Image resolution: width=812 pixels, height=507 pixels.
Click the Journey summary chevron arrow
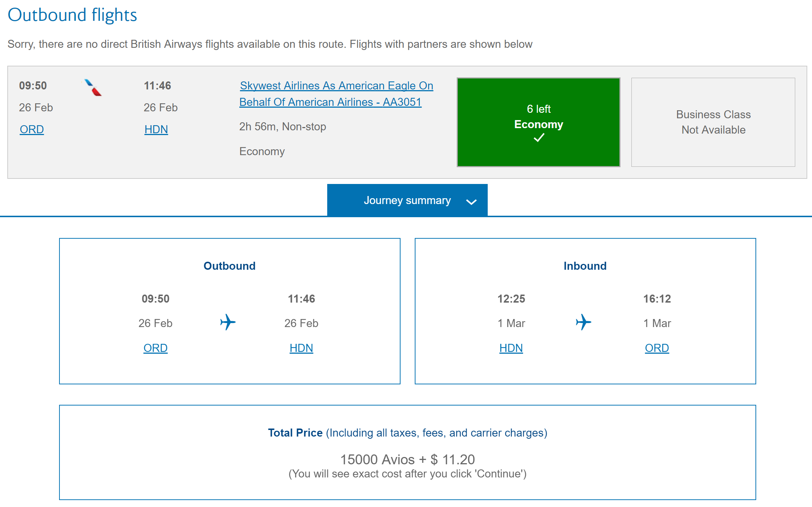click(x=471, y=202)
